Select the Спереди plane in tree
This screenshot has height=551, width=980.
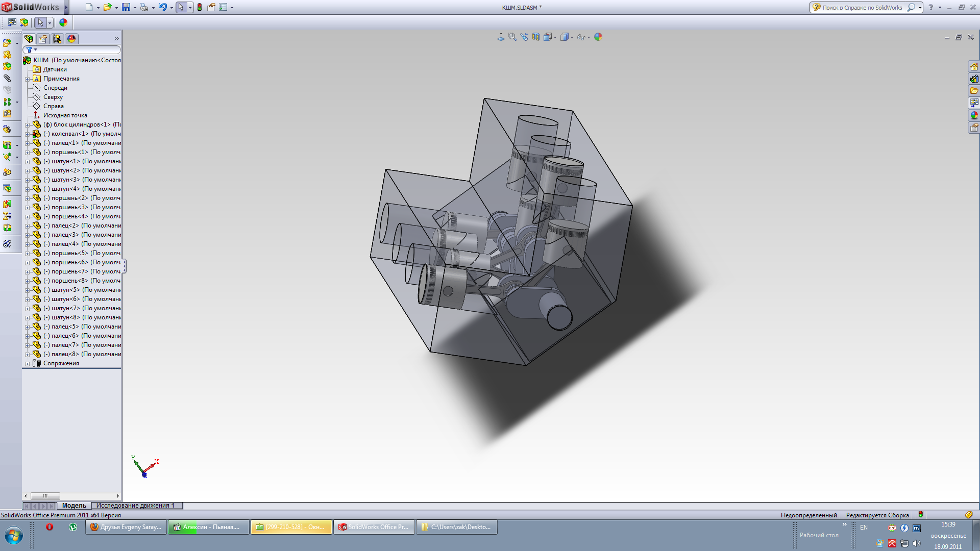pyautogui.click(x=55, y=88)
